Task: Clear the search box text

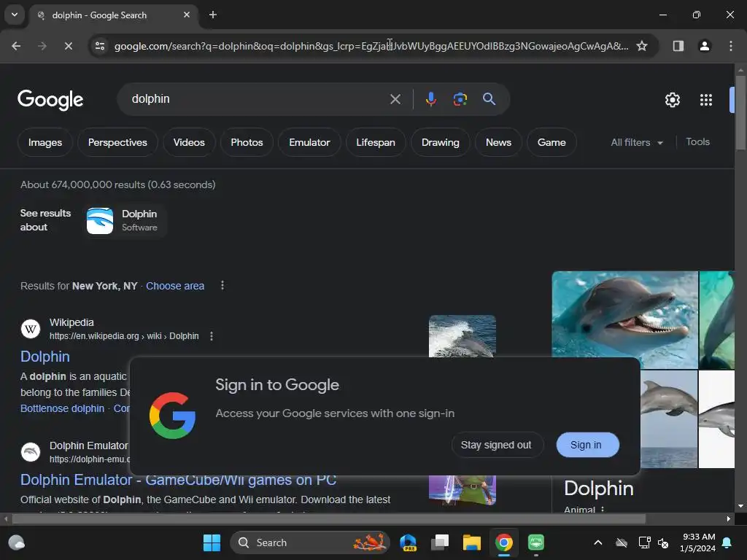Action: point(395,99)
